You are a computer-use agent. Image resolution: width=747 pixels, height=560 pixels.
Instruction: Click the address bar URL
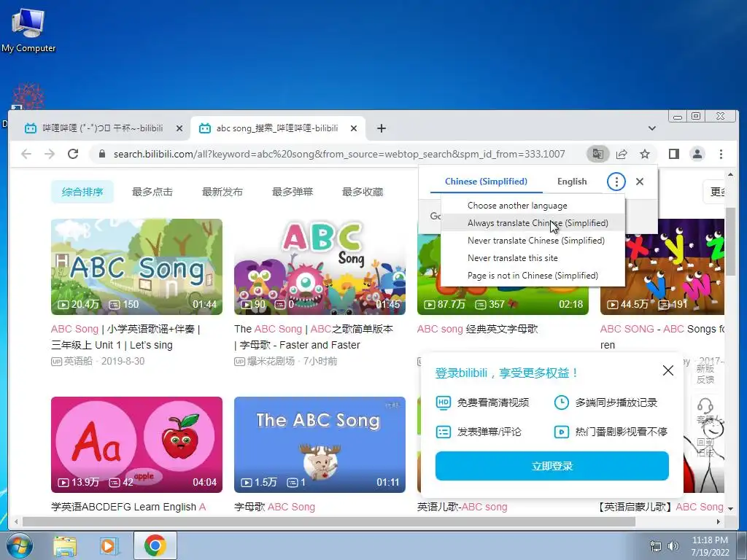click(x=339, y=154)
